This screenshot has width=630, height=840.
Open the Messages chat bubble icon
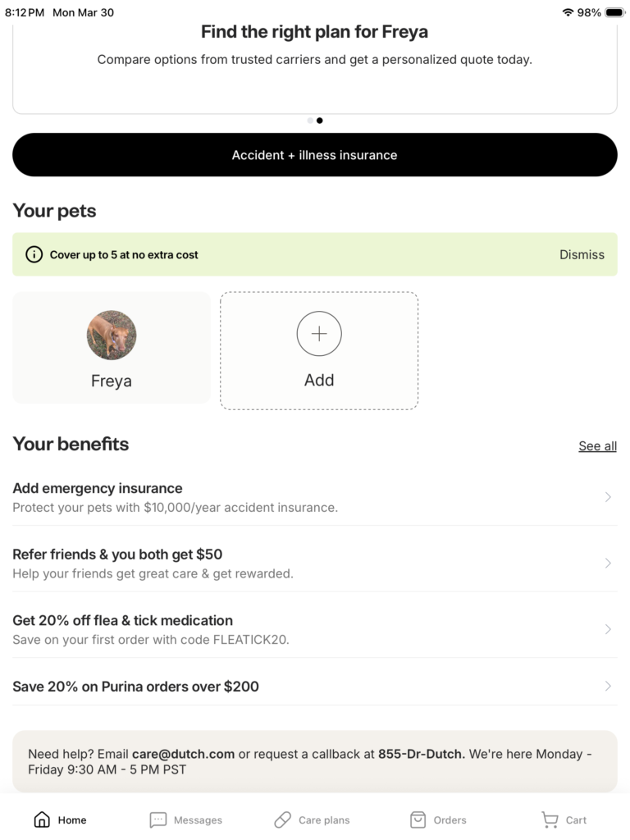coord(158,819)
